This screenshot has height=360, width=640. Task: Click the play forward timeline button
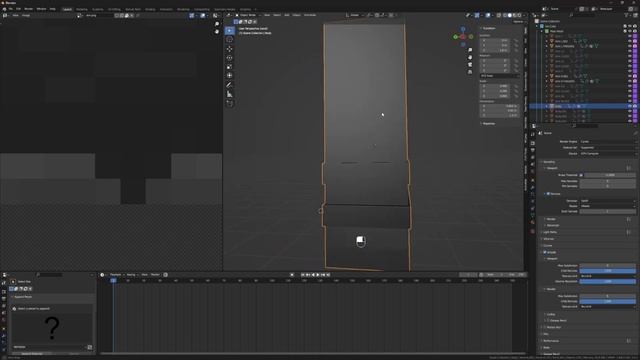(318, 275)
